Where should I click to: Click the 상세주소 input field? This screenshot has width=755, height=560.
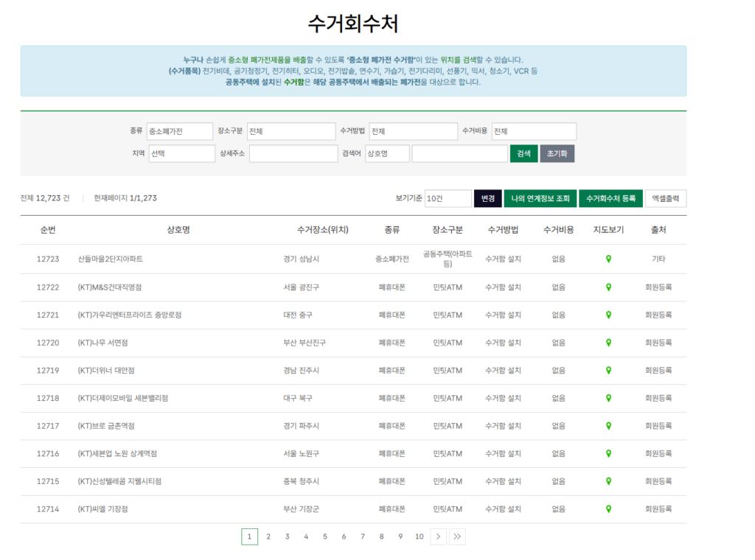[293, 153]
